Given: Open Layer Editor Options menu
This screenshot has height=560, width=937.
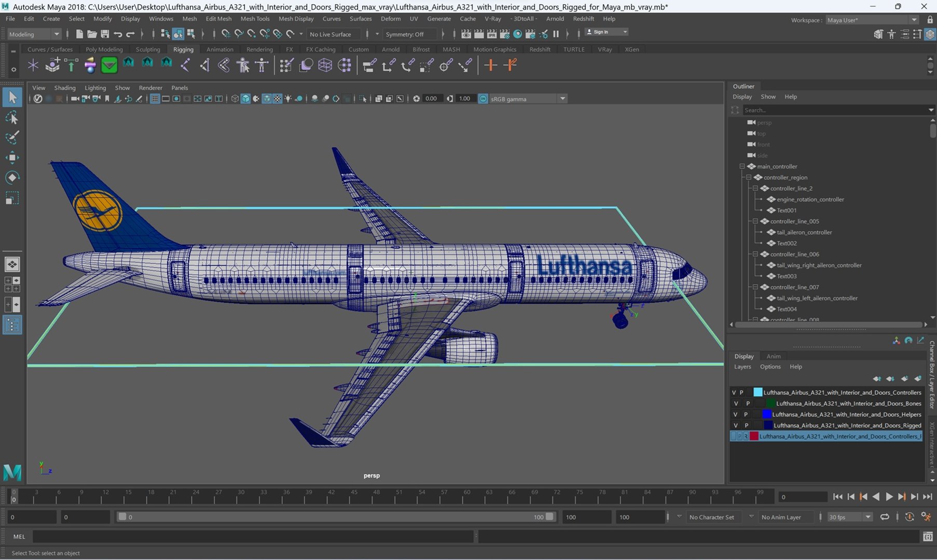Looking at the screenshot, I should [x=770, y=367].
